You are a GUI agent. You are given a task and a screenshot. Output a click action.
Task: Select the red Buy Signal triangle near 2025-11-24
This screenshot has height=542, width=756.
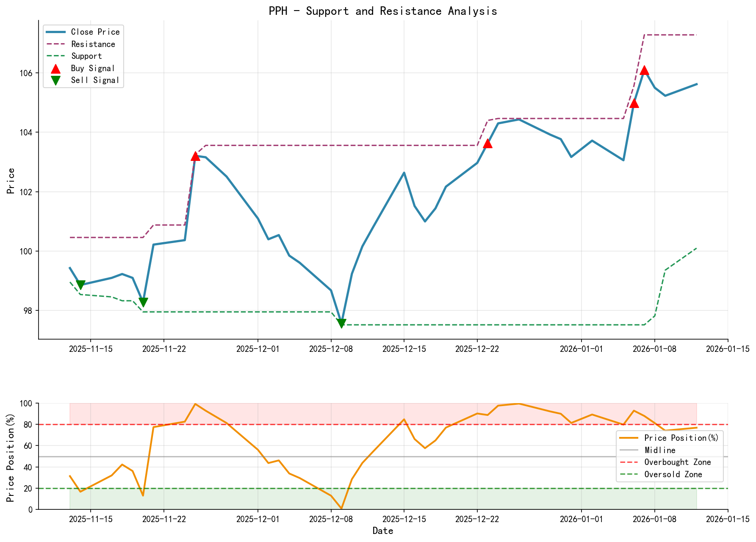tap(196, 157)
